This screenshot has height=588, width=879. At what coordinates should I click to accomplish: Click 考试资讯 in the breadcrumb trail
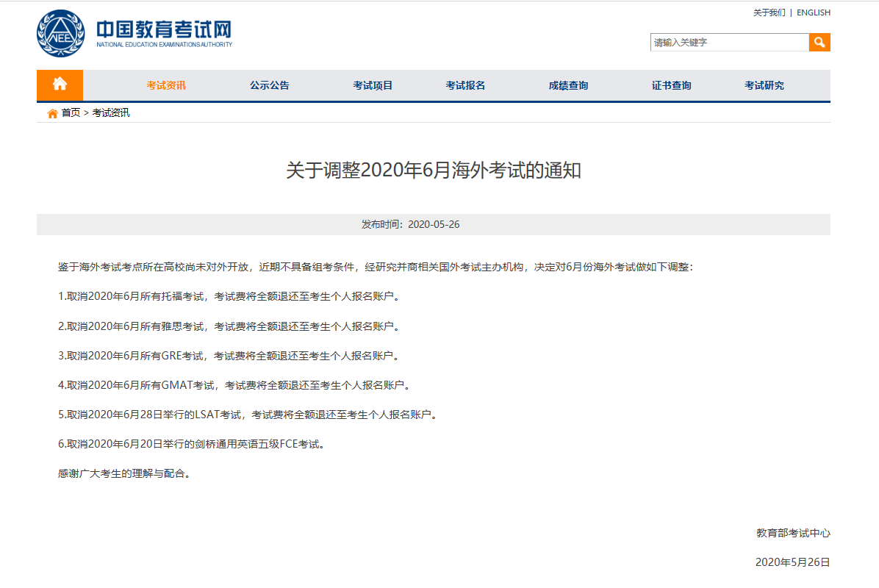click(x=111, y=113)
